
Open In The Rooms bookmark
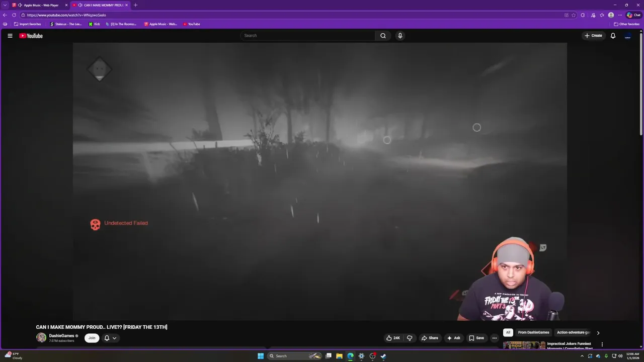(x=121, y=24)
